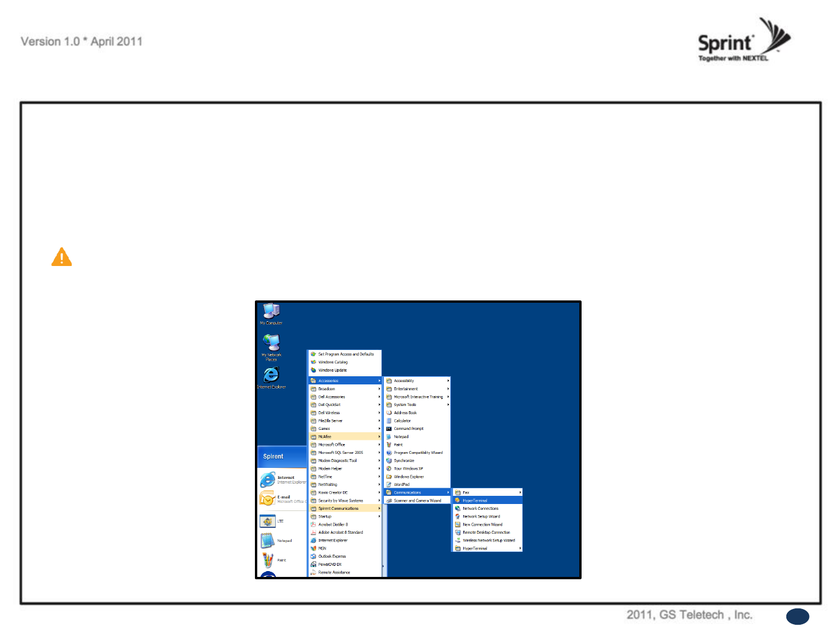
Task: Open the Microsoft Interactive Training folder
Action: tap(418, 397)
